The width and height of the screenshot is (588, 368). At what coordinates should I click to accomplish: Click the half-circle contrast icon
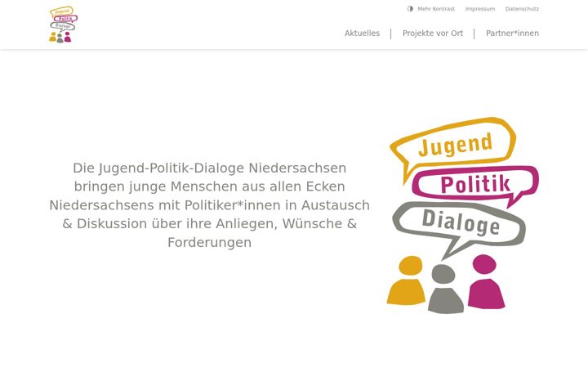[x=410, y=9]
